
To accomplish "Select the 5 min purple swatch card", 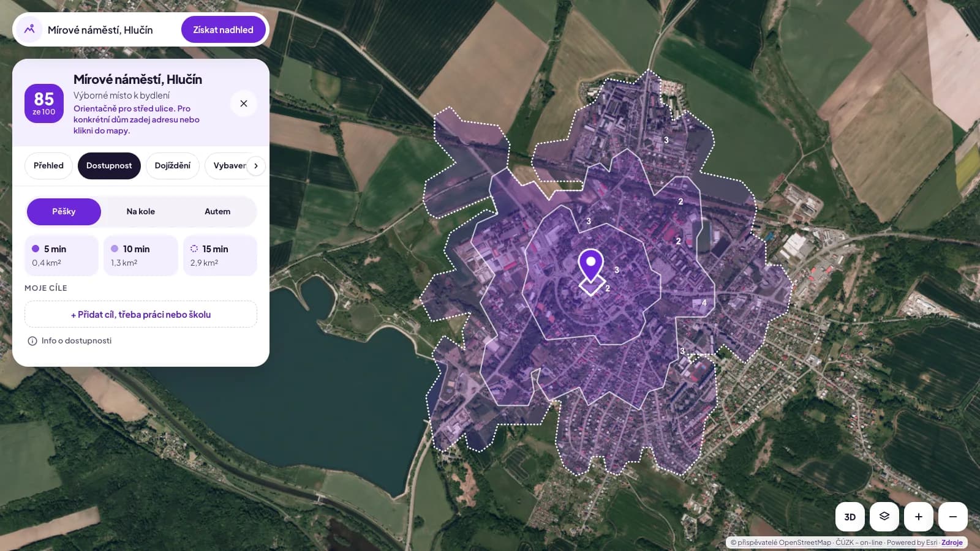I will pos(61,255).
